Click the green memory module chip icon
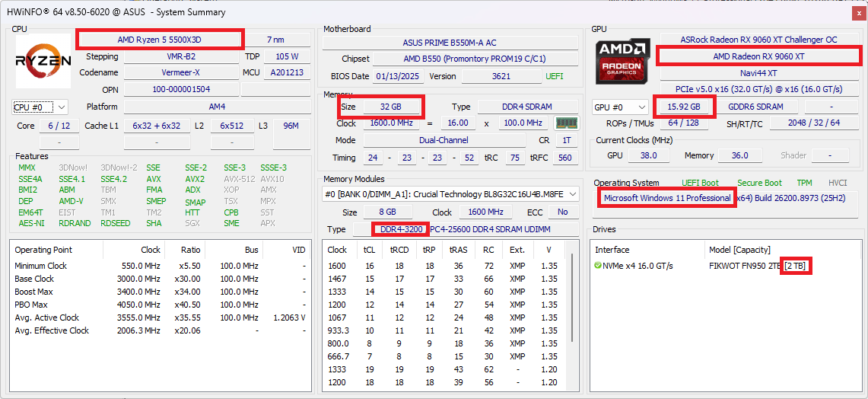 tap(566, 123)
